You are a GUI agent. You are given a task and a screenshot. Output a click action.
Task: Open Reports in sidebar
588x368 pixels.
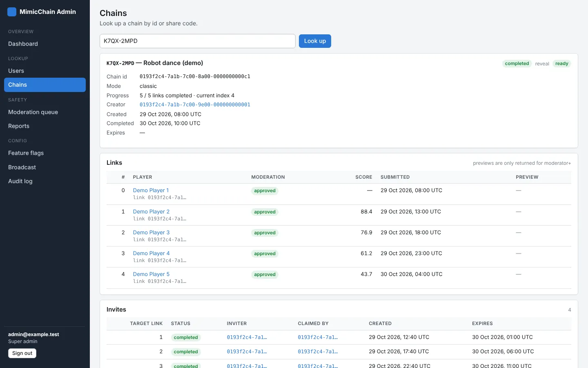pyautogui.click(x=45, y=126)
